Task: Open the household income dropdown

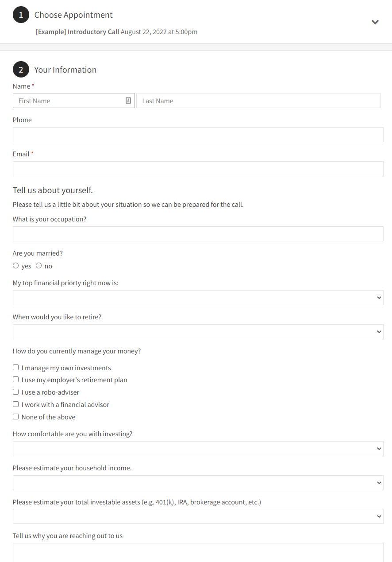Action: pyautogui.click(x=198, y=483)
